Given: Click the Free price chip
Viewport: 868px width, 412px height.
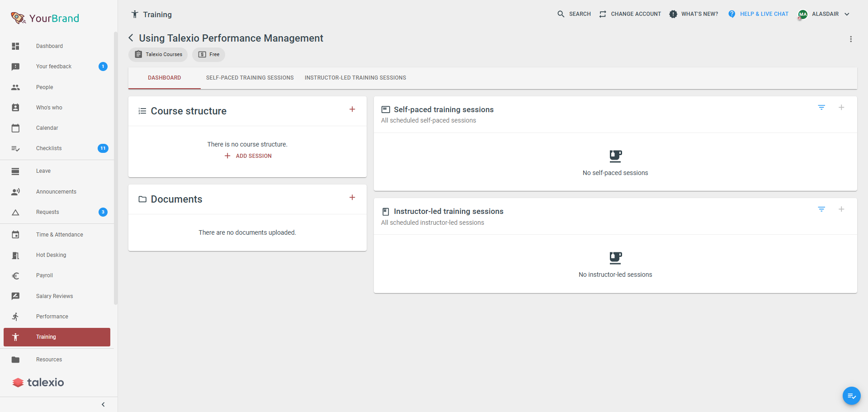Looking at the screenshot, I should [x=208, y=54].
